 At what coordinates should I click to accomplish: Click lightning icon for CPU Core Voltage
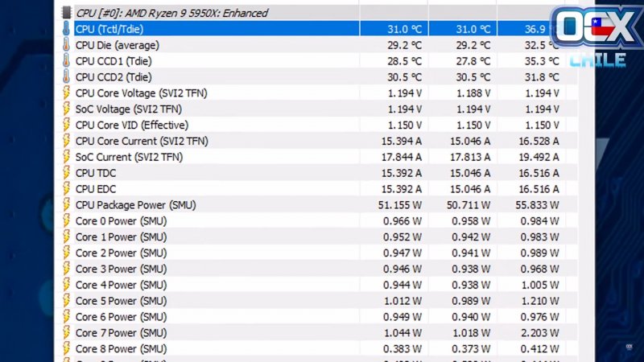click(x=66, y=93)
